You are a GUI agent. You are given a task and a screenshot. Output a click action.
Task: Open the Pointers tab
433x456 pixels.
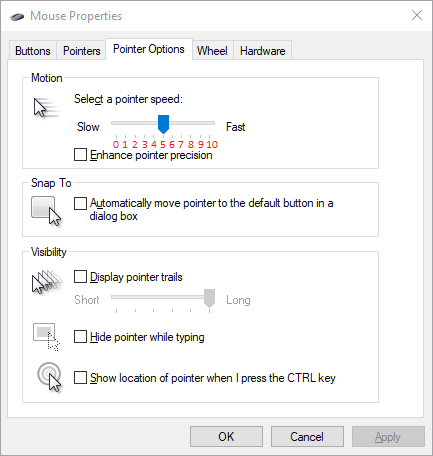tap(82, 51)
